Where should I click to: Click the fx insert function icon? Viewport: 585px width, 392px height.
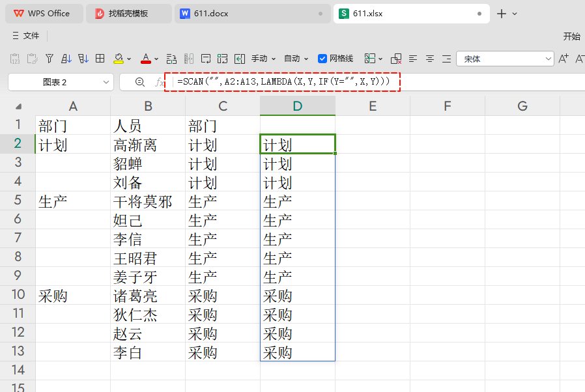160,82
